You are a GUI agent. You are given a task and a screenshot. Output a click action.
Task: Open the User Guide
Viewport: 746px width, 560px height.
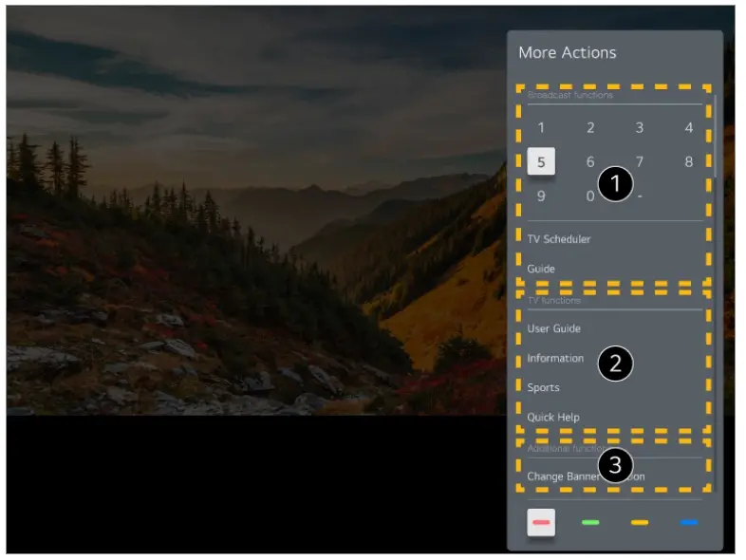click(553, 328)
